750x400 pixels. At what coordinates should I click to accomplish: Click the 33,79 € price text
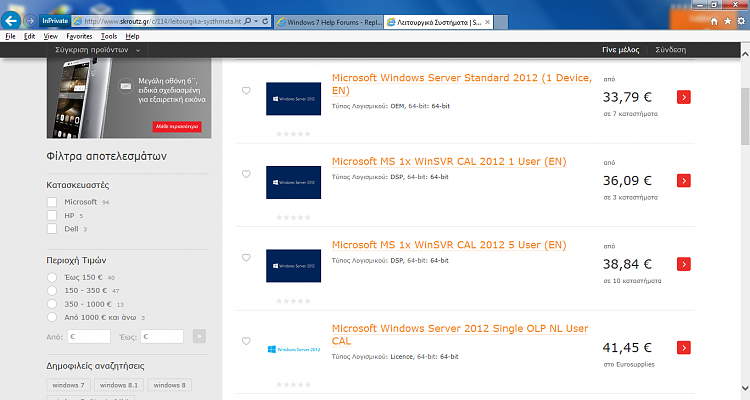point(627,97)
